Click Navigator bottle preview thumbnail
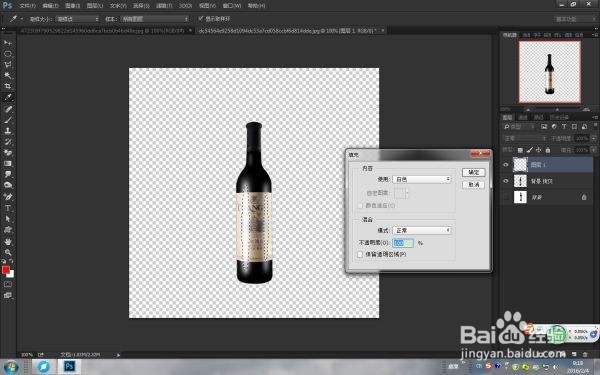This screenshot has width=600, height=375. pyautogui.click(x=549, y=72)
